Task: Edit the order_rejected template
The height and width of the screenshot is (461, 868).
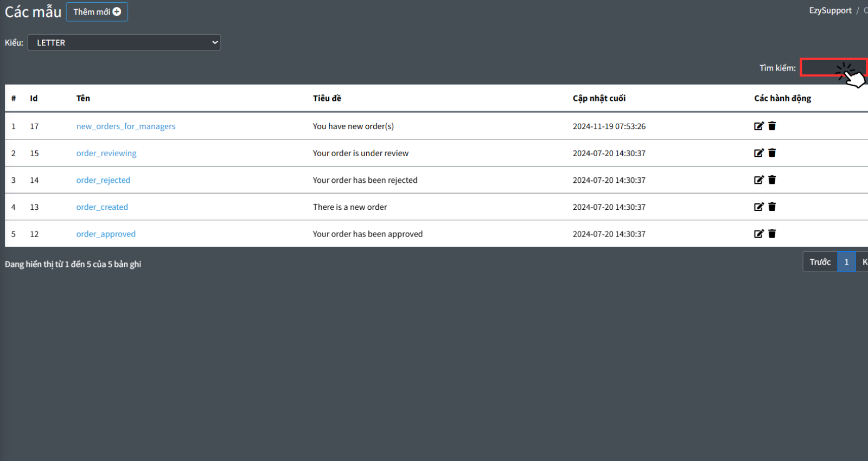Action: coord(758,180)
